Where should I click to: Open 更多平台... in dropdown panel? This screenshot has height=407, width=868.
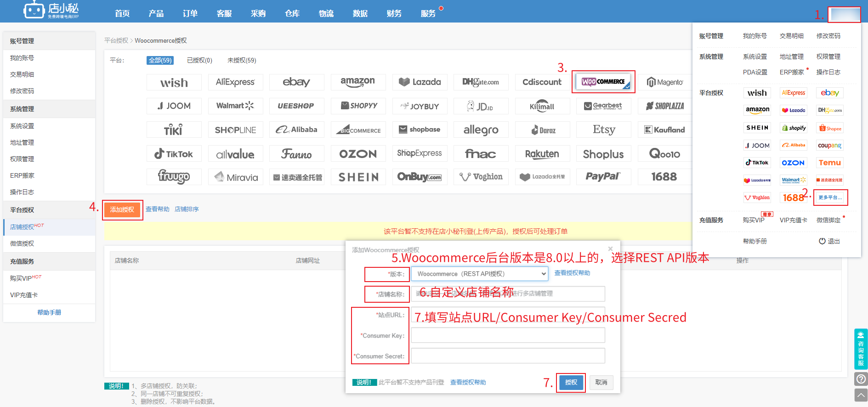830,197
